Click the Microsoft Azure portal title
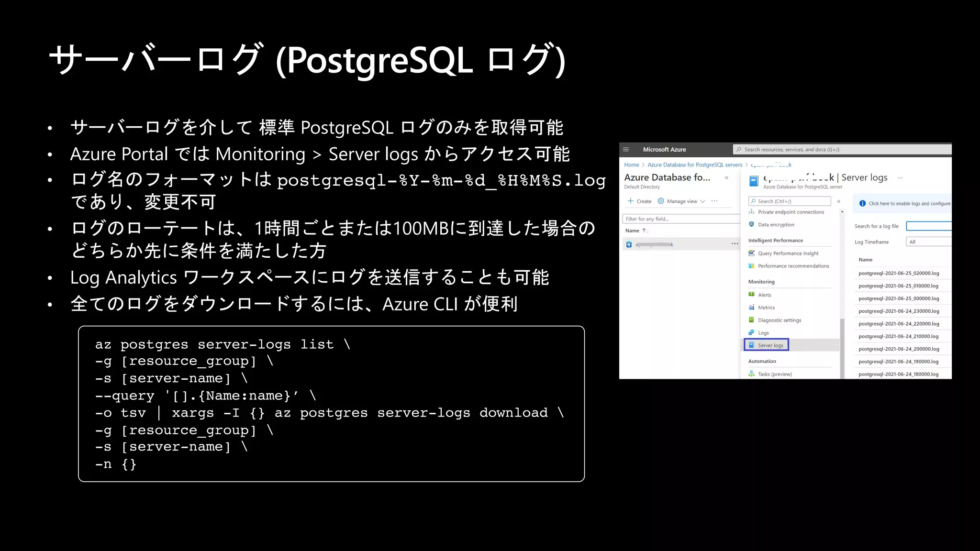The image size is (980, 551). pos(664,149)
